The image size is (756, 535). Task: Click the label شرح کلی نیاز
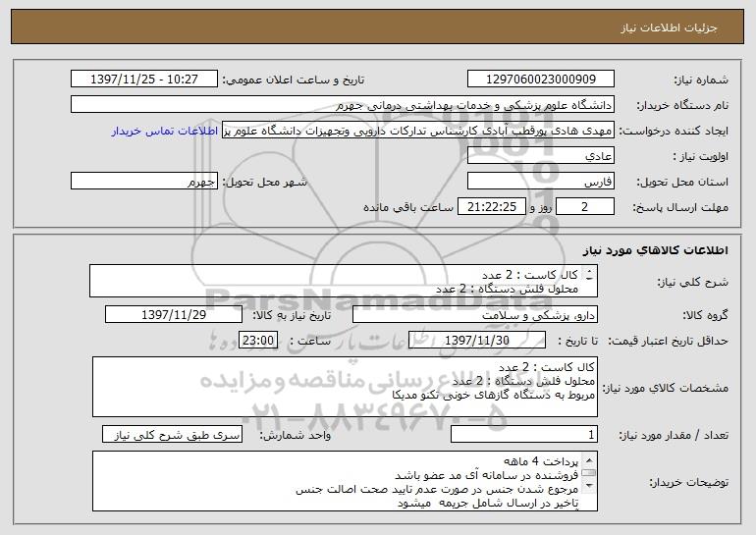(x=693, y=282)
